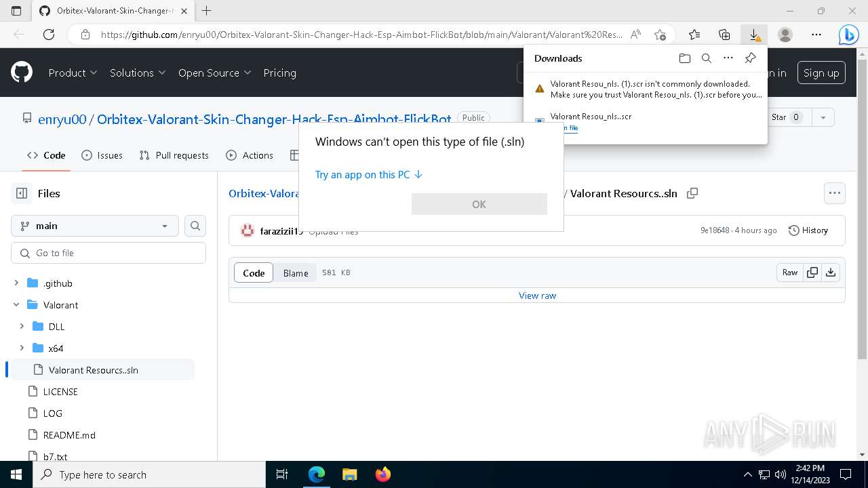Collapse Valorant folder in tree
The width and height of the screenshot is (868, 488).
tap(16, 305)
